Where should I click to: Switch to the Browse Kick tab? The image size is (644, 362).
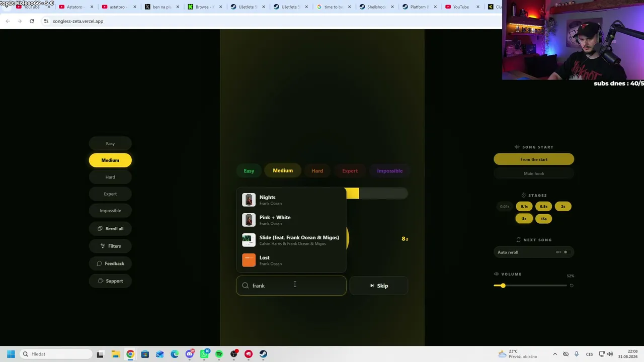(205, 7)
